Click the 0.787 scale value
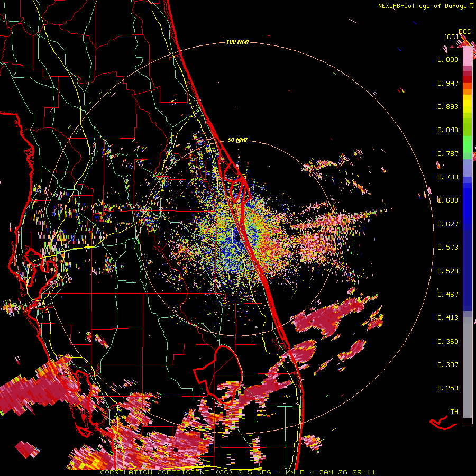The height and width of the screenshot is (476, 476). tap(448, 153)
